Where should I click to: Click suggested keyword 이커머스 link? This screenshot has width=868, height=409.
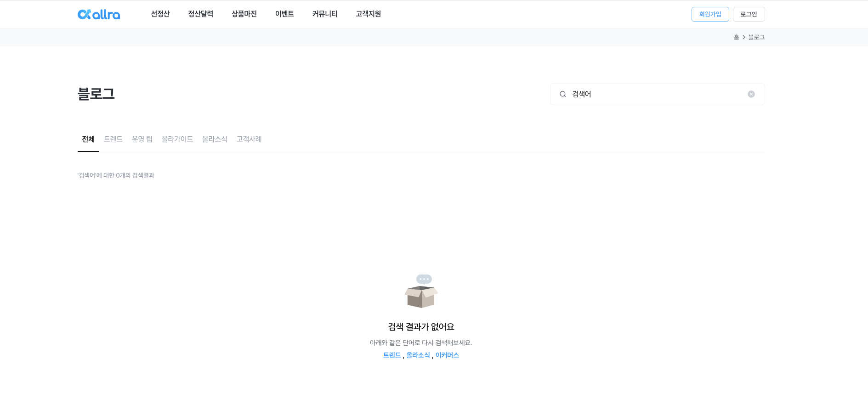point(447,355)
